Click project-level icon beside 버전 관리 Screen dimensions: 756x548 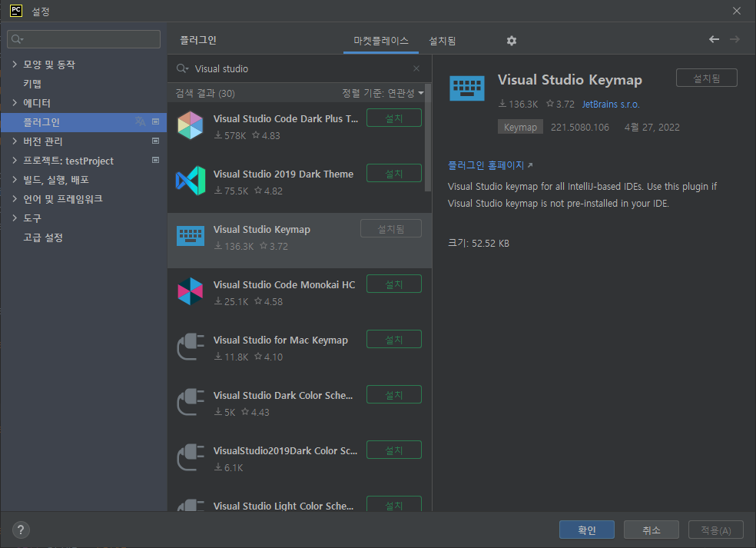tap(155, 141)
